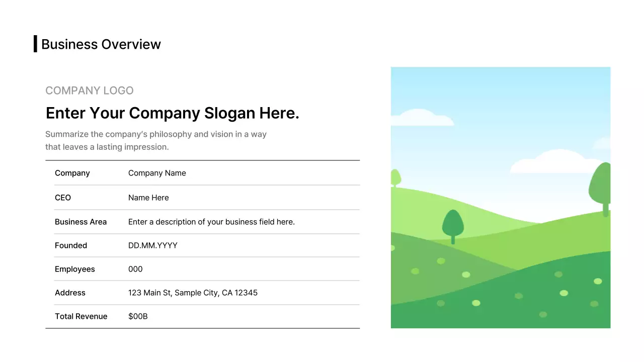Select the DD.MM.YYYY date placeholder
The height and width of the screenshot is (362, 644).
(153, 245)
